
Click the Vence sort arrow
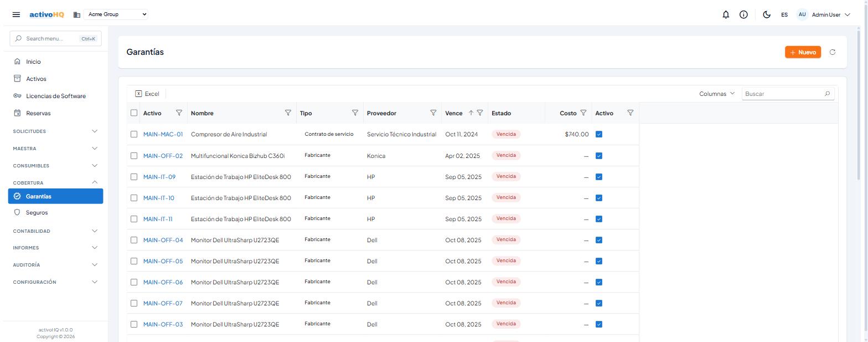471,113
